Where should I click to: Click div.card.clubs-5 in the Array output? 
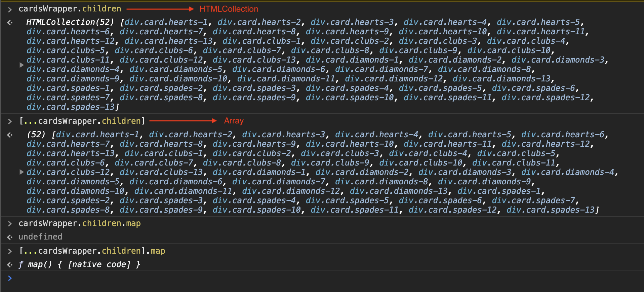pyautogui.click(x=516, y=153)
